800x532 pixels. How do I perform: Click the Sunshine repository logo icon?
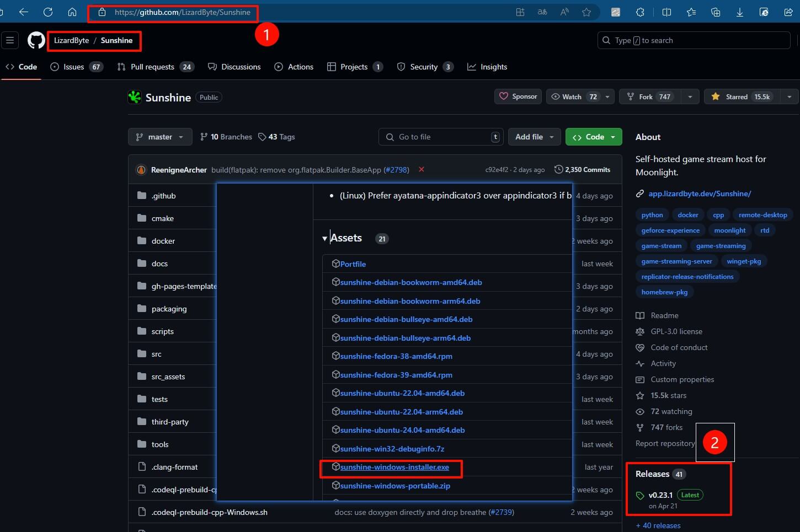[135, 97]
